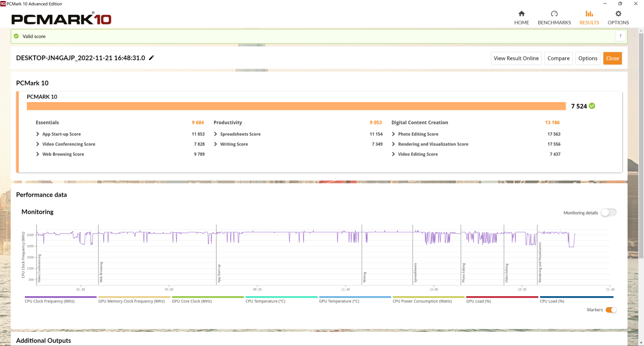Viewport: 644px width, 346px height.
Task: Turn off the Markers toggle
Action: click(x=610, y=310)
